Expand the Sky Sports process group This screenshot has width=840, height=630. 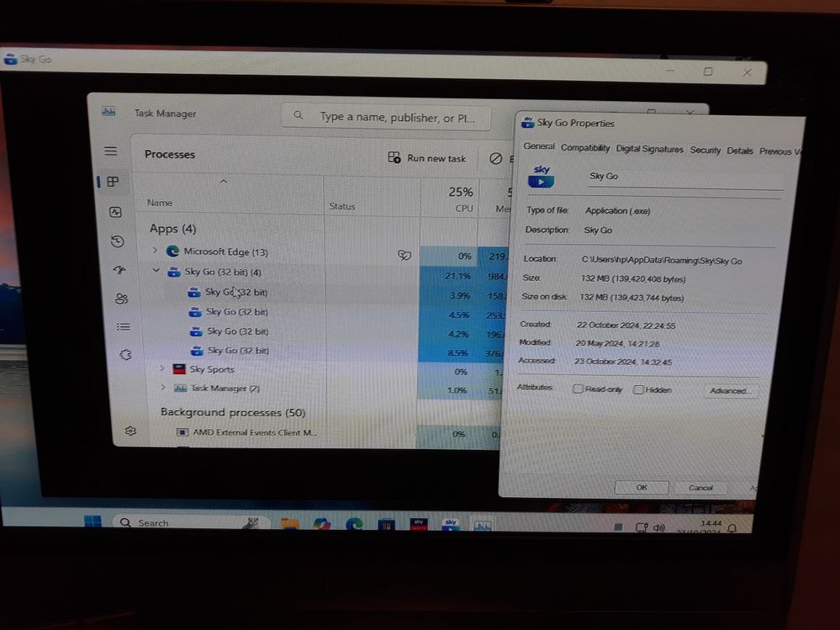pos(161,368)
